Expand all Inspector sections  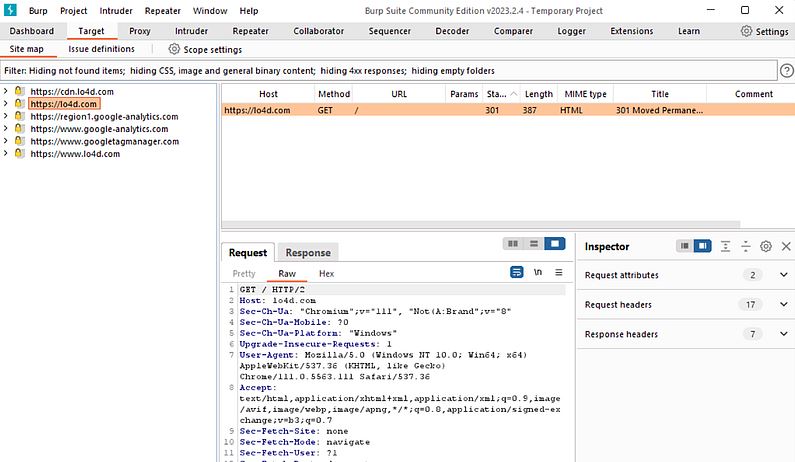[726, 246]
